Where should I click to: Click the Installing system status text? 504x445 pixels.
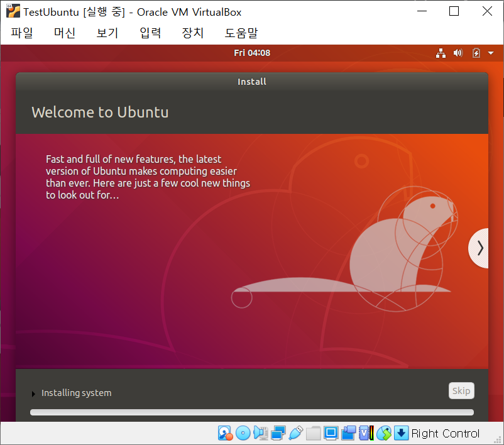[77, 393]
